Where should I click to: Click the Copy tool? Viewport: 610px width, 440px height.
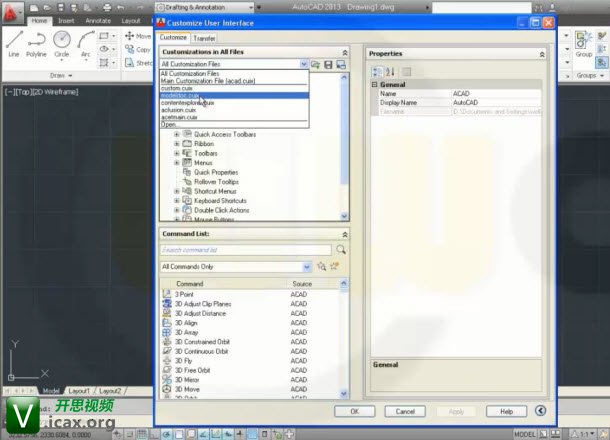138,49
